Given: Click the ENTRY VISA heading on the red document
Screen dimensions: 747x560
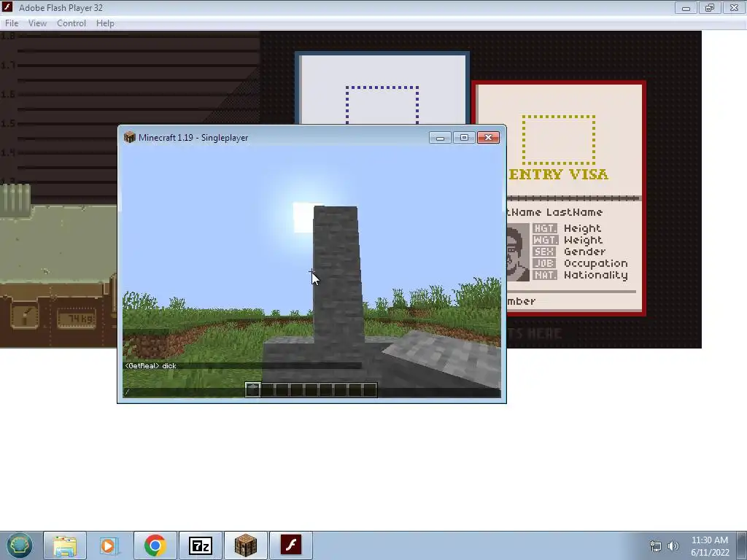Looking at the screenshot, I should 558,174.
